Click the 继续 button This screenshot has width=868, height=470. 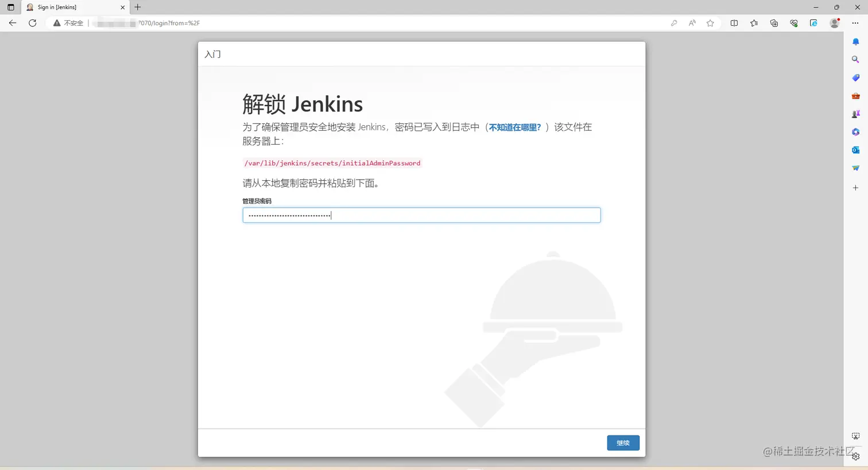(x=623, y=442)
